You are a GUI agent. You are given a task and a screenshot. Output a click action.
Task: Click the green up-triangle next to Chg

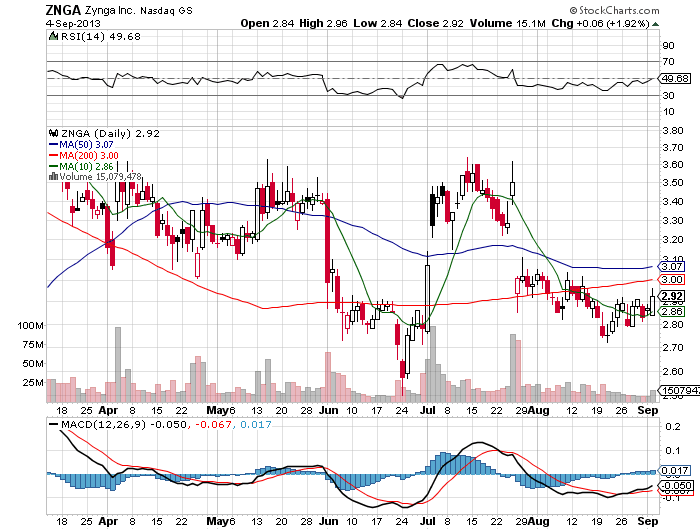pos(655,24)
